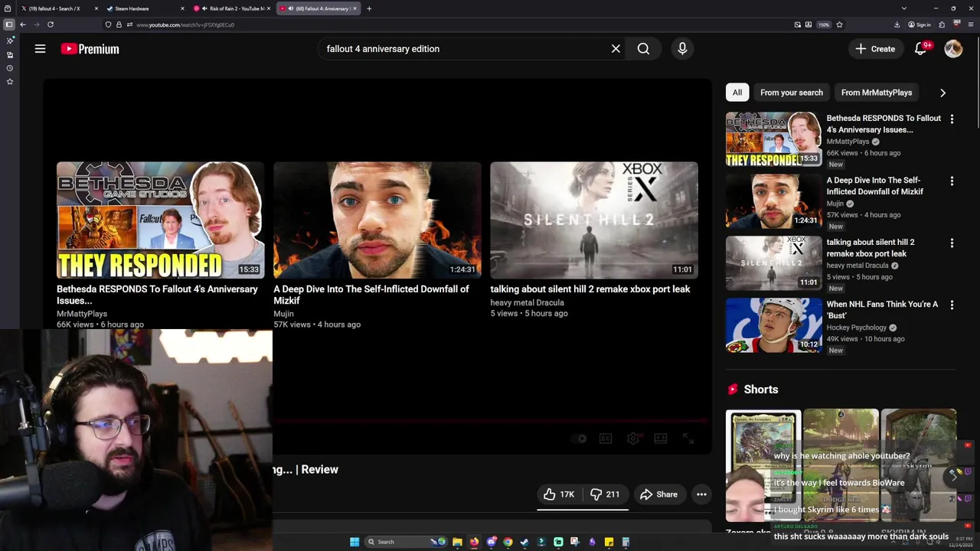980x551 pixels.
Task: Open Silent Hill 2 end-screen thumbnail
Action: click(x=594, y=220)
